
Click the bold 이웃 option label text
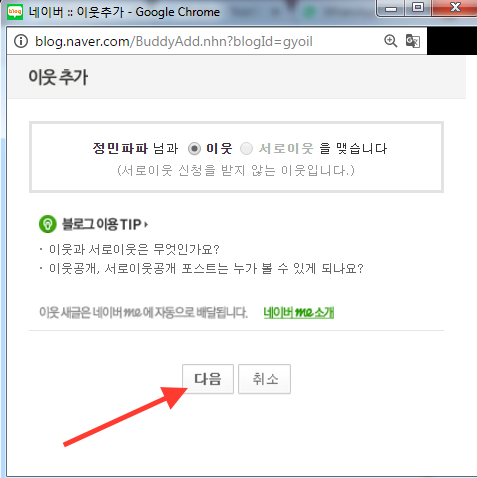coord(219,148)
